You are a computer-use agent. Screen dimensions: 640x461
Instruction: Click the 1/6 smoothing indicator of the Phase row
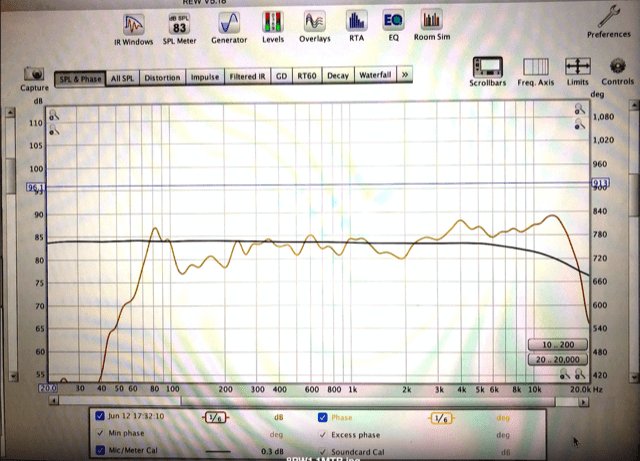click(x=441, y=419)
